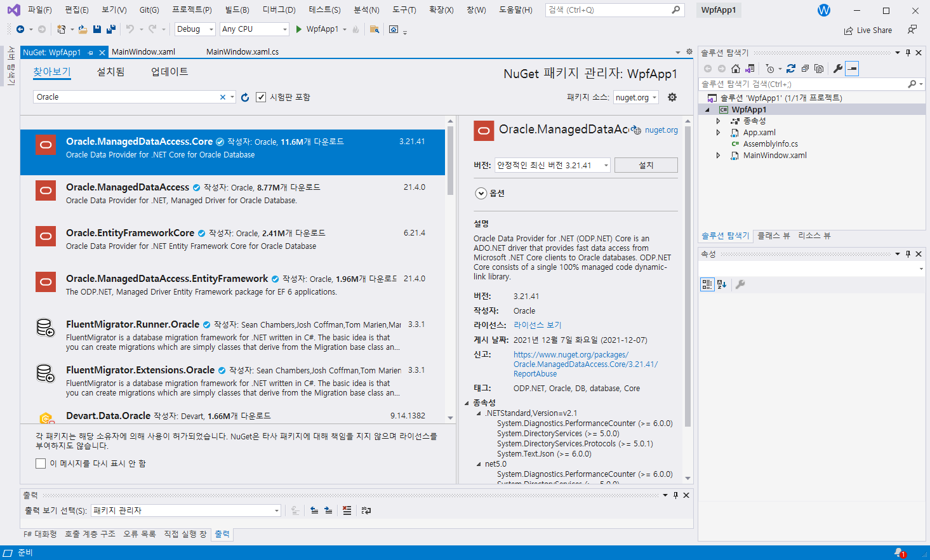The height and width of the screenshot is (560, 930).
Task: Sync with active document in Solution Explorer
Action: pyautogui.click(x=791, y=69)
